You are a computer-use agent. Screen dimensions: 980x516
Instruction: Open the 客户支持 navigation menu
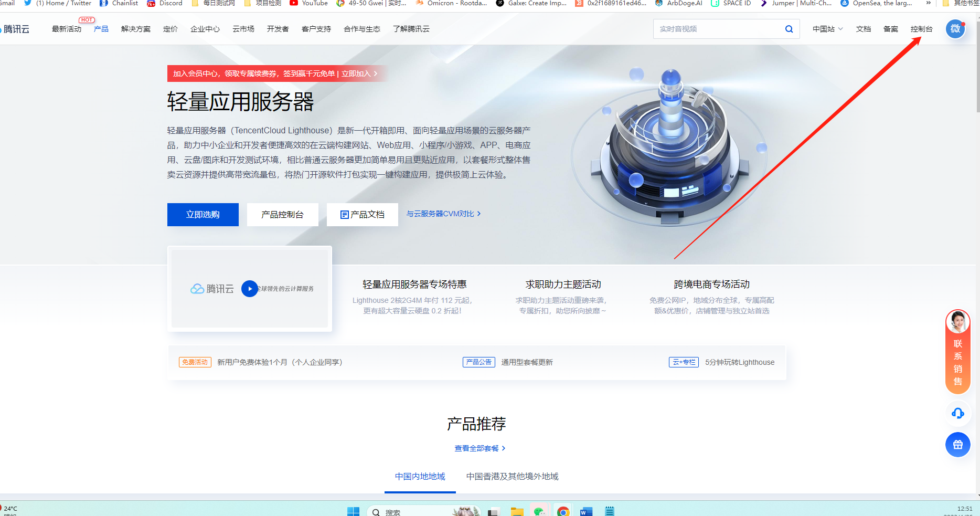(316, 29)
